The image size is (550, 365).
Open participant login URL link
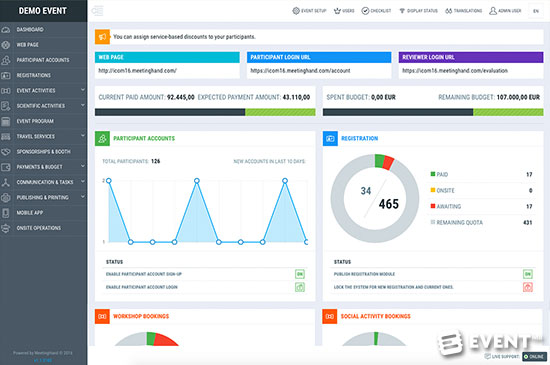300,71
